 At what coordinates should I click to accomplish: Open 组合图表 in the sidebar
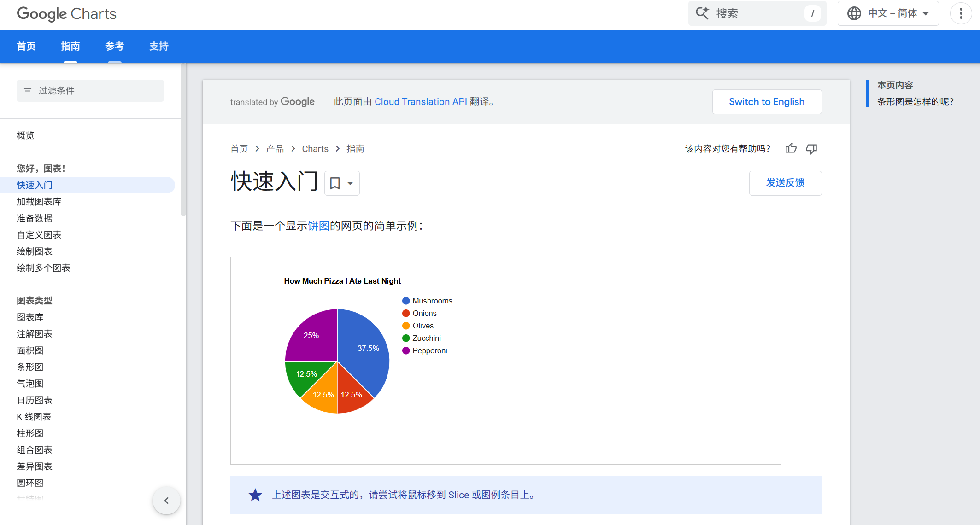[35, 450]
